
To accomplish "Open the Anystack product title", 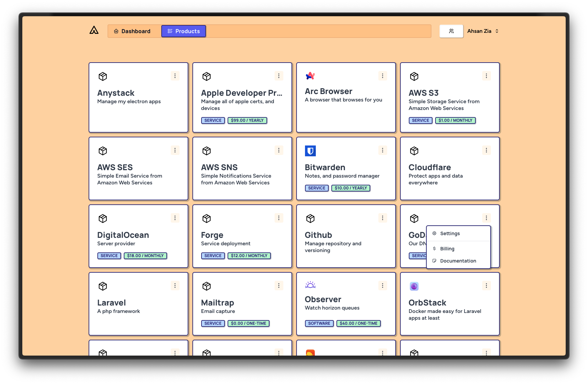I will click(x=116, y=93).
